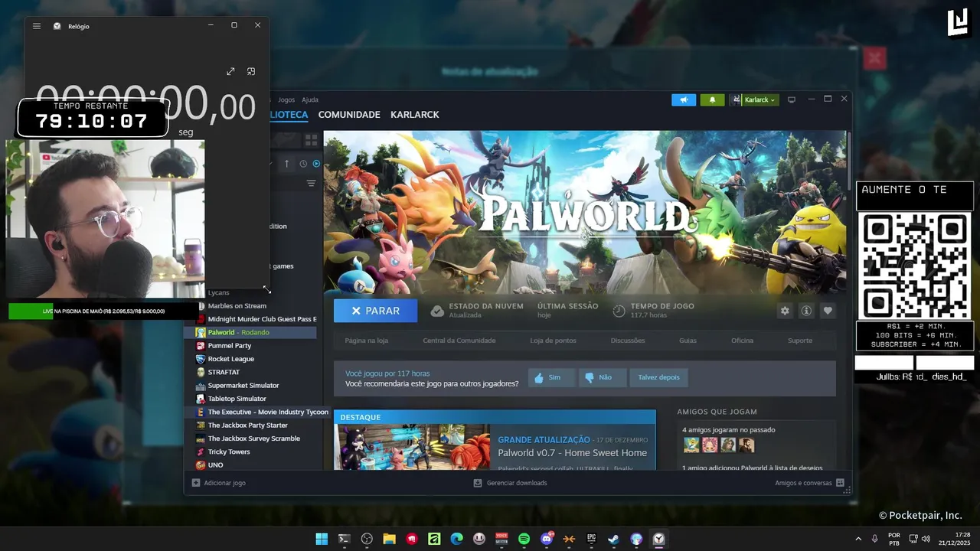Select STRAFTAT in game list
The width and height of the screenshot is (980, 551).
tap(224, 372)
